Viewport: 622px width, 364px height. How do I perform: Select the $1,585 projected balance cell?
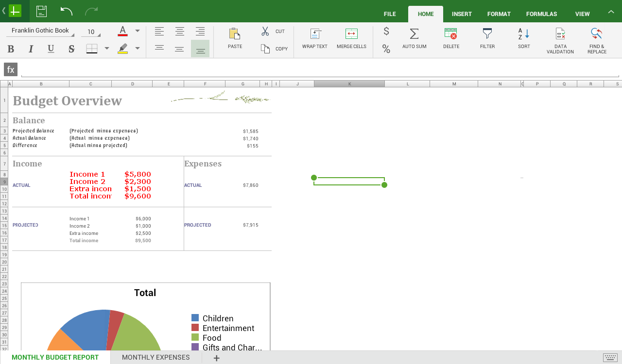pyautogui.click(x=243, y=131)
